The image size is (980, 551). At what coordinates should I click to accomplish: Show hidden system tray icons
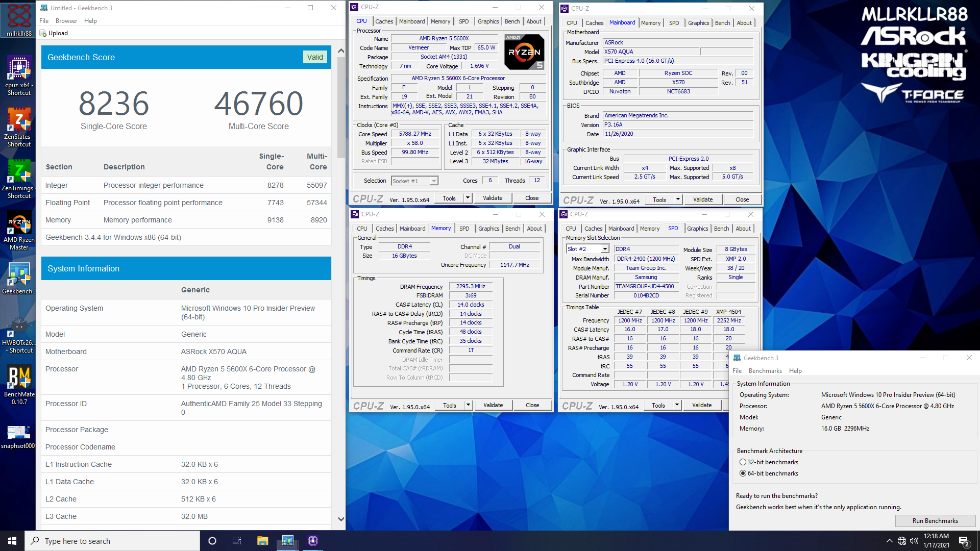(890, 541)
